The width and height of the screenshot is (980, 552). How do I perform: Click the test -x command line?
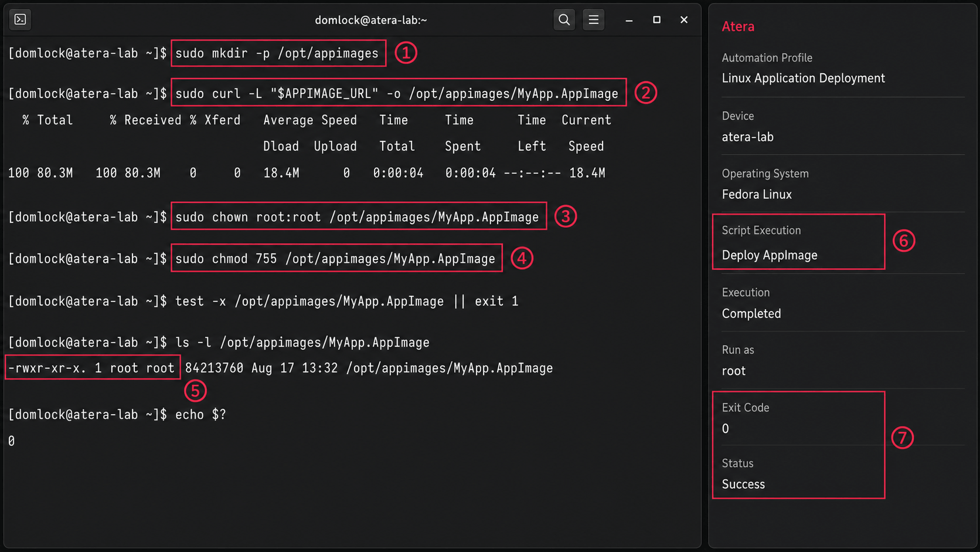347,302
